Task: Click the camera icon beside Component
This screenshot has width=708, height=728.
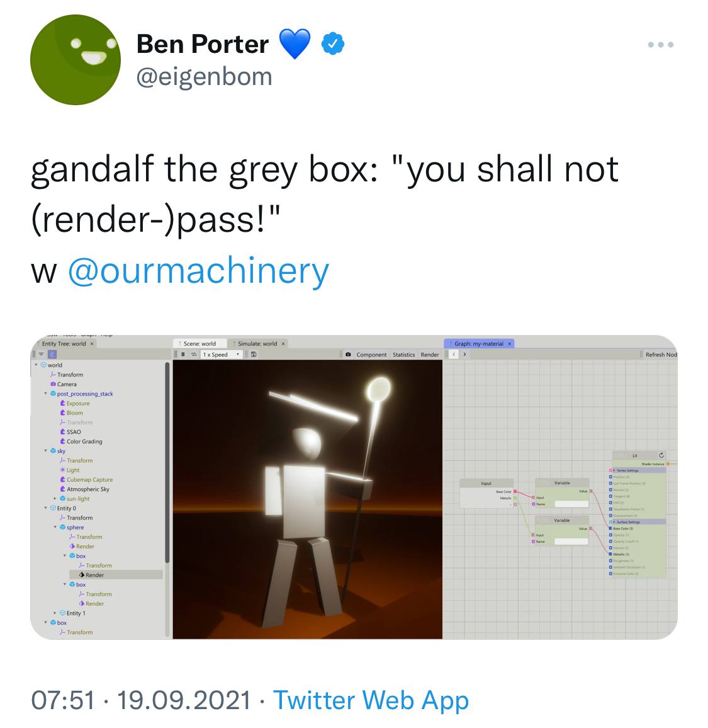Action: pos(348,355)
